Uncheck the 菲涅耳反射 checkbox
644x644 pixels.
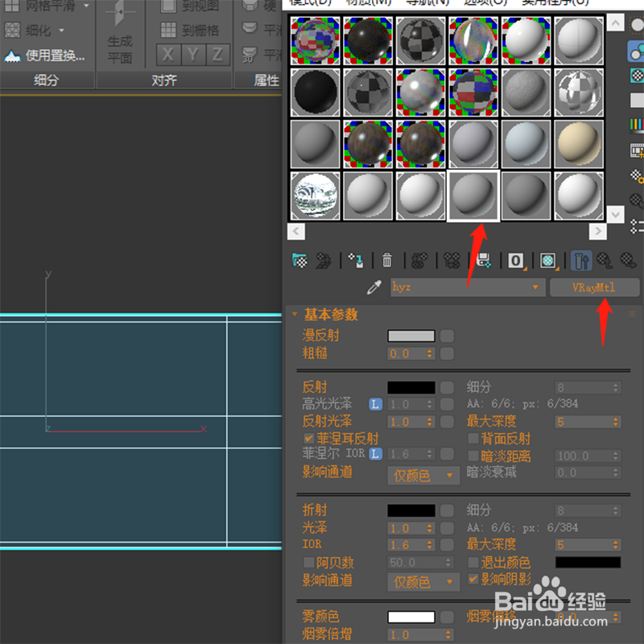[x=309, y=438]
